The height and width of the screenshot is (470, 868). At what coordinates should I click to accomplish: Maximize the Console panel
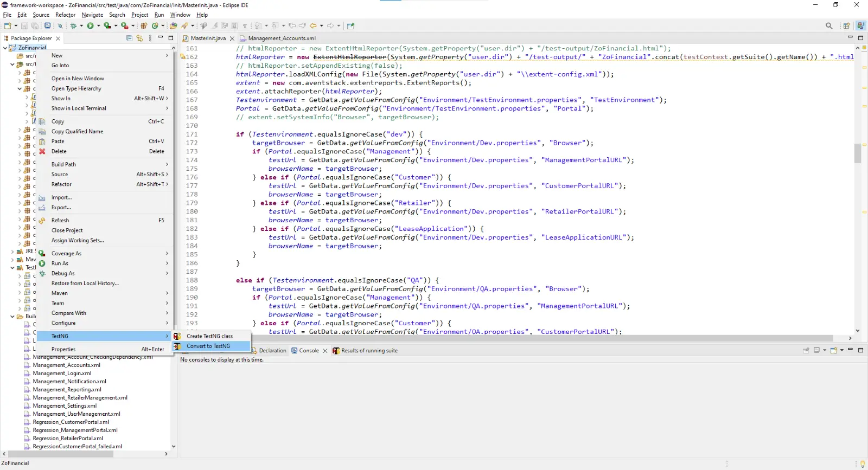(860, 350)
